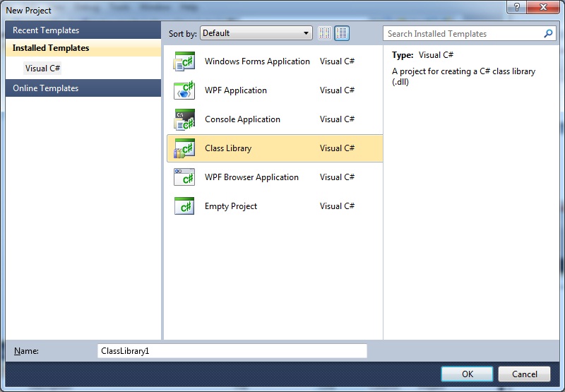This screenshot has height=392, width=565.
Task: Switch to small icons view
Action: click(x=325, y=33)
